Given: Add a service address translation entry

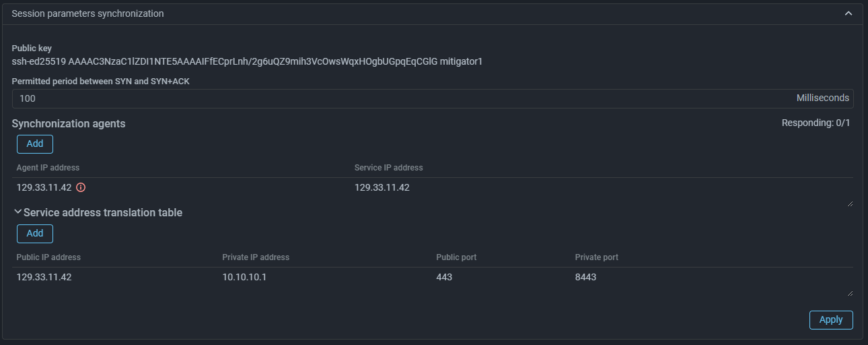Looking at the screenshot, I should 35,233.
